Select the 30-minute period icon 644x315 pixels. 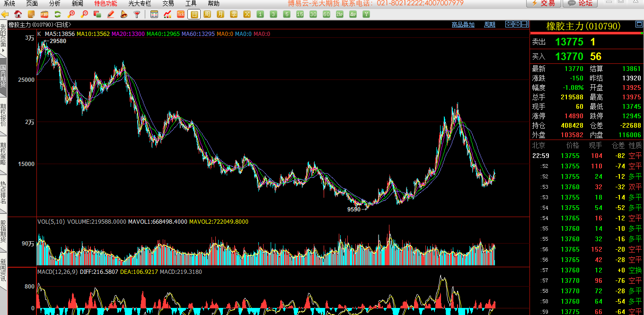[x=313, y=14]
